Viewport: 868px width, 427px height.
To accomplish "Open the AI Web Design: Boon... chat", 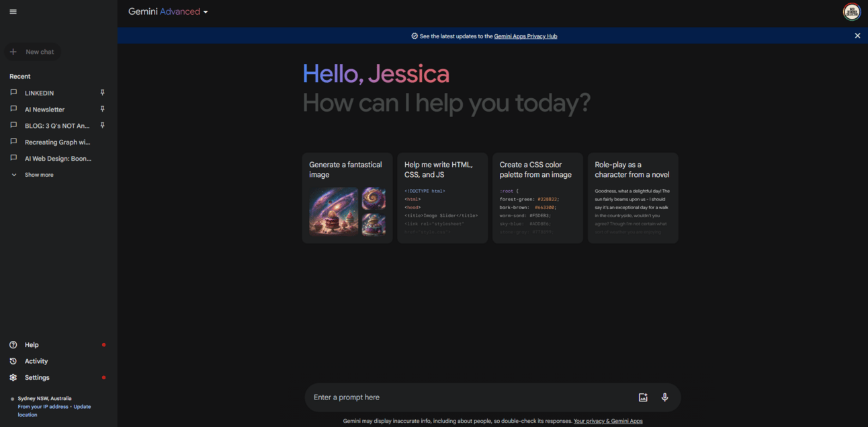I will (x=58, y=158).
